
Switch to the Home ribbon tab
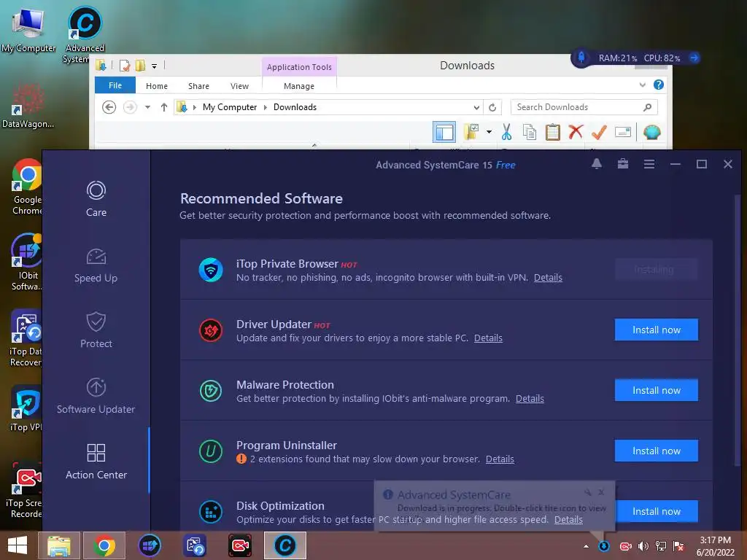click(x=157, y=86)
